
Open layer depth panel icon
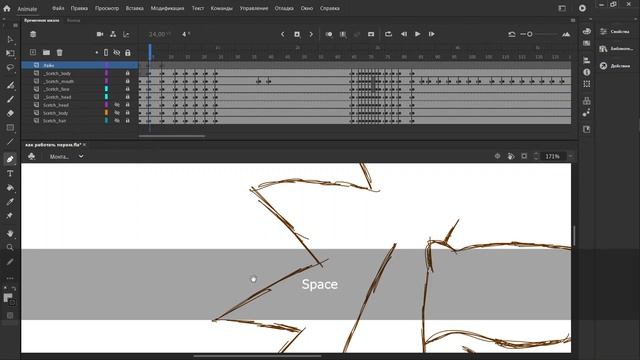point(126,34)
